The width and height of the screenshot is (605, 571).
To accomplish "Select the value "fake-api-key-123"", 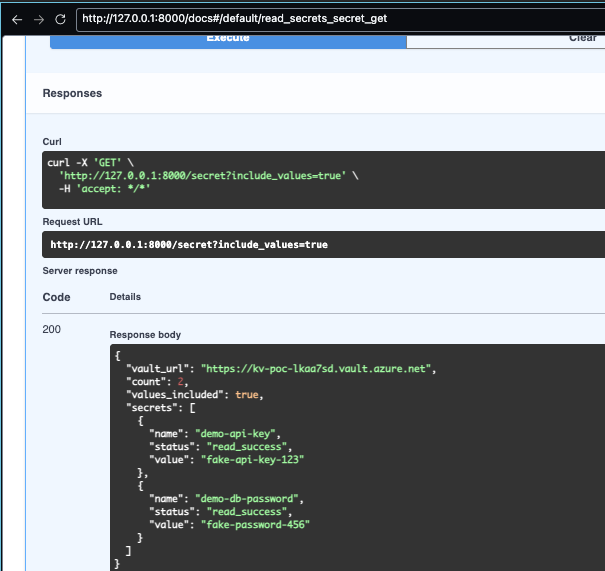I will pos(252,460).
